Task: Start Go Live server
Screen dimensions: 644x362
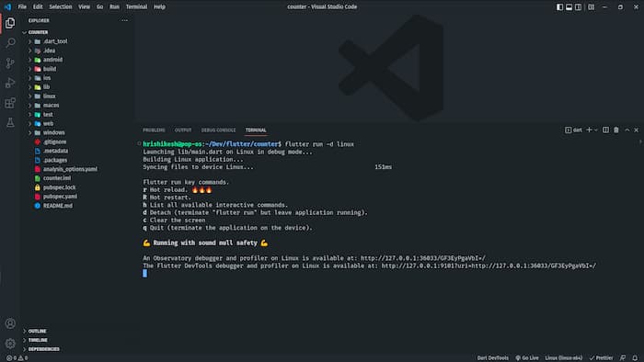Action: click(527, 358)
